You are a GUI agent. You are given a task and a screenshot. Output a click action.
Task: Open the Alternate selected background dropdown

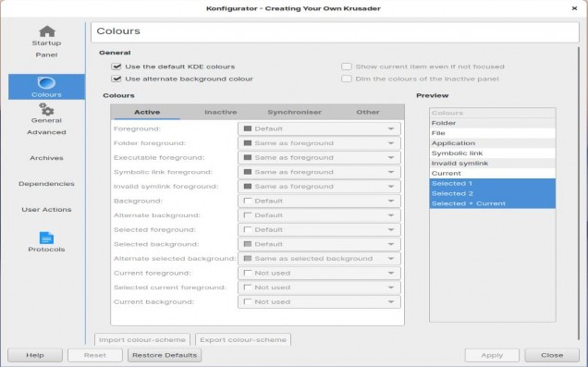click(x=319, y=259)
